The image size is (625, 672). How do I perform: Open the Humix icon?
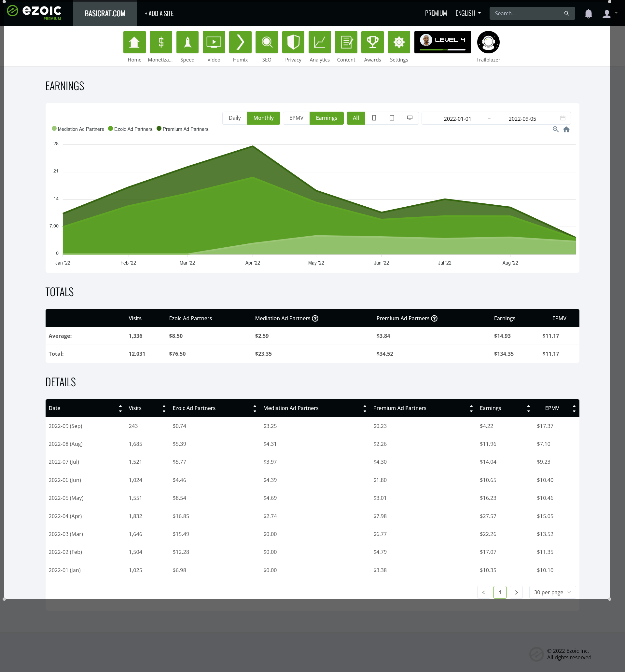[240, 42]
